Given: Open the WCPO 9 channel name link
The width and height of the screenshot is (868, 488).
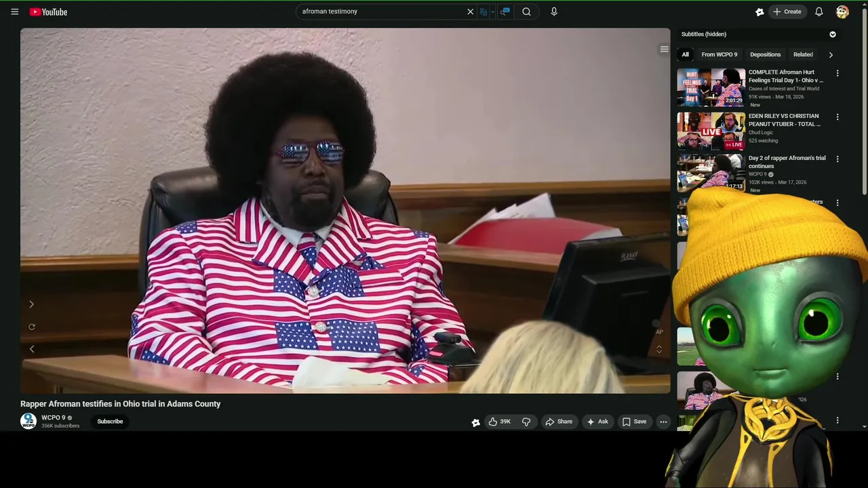Looking at the screenshot, I should coord(53,418).
